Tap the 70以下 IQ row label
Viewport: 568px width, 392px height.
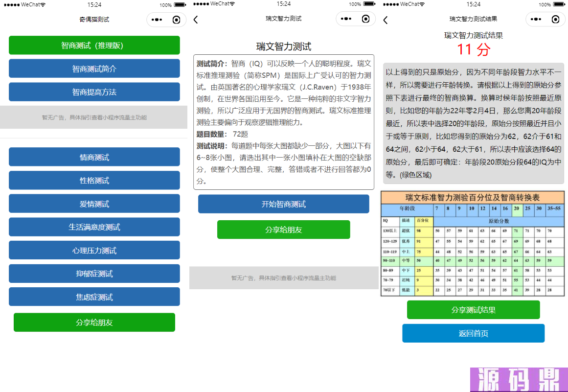click(390, 290)
